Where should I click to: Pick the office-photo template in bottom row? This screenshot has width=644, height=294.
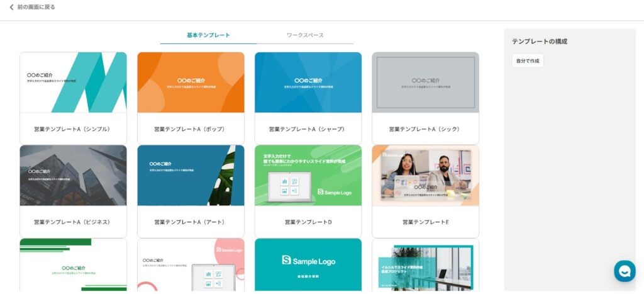click(x=425, y=265)
